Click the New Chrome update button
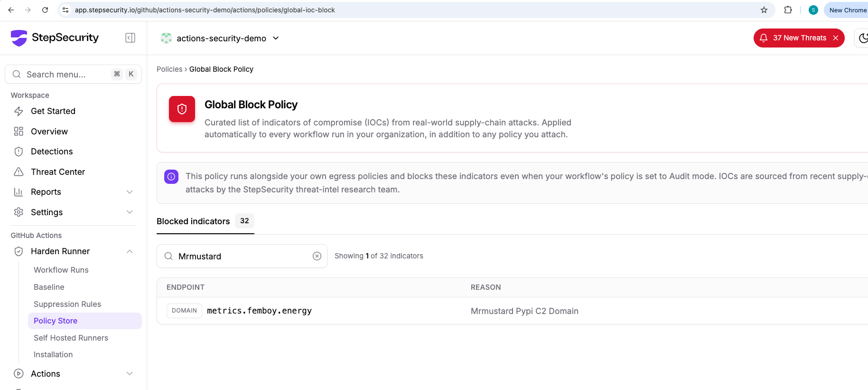This screenshot has height=390, width=868. pos(847,10)
